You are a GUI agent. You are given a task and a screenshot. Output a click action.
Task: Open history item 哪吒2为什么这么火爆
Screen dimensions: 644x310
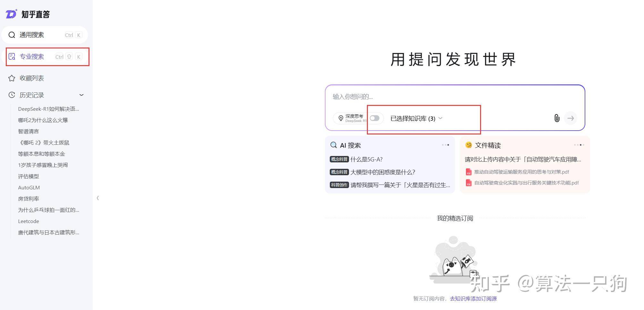click(43, 120)
